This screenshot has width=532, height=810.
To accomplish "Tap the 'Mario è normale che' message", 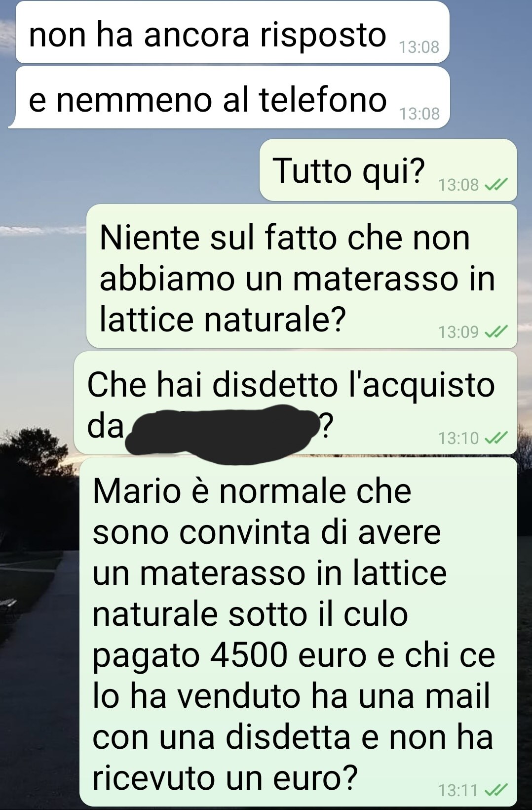I will (298, 632).
